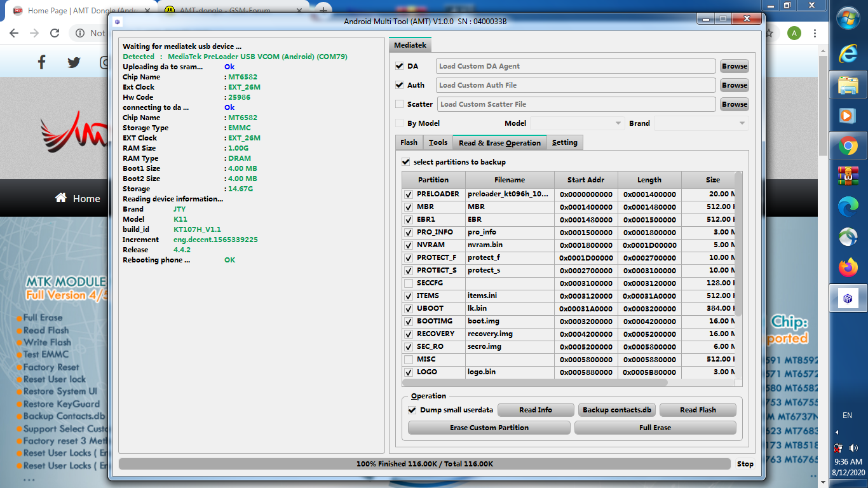This screenshot has height=488, width=868.
Task: Click the Load Custom Scatter File field
Action: click(576, 104)
